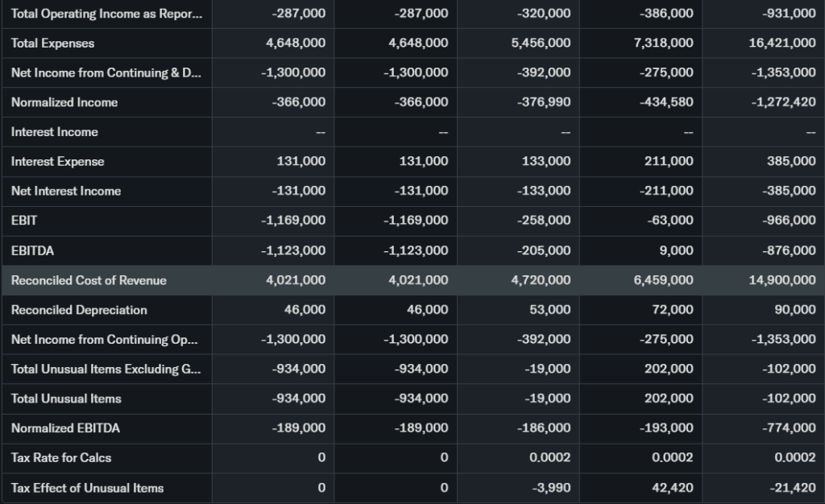Click the Reconciled Depreciation row label
The width and height of the screenshot is (825, 504).
point(79,310)
